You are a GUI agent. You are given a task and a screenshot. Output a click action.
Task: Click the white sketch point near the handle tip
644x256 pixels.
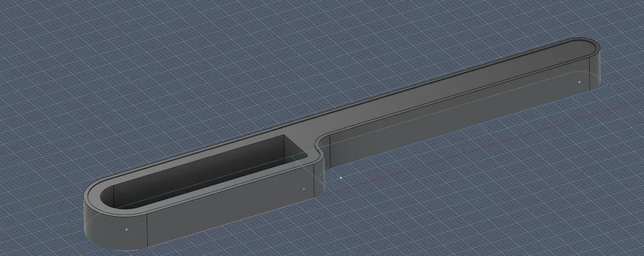click(x=579, y=82)
